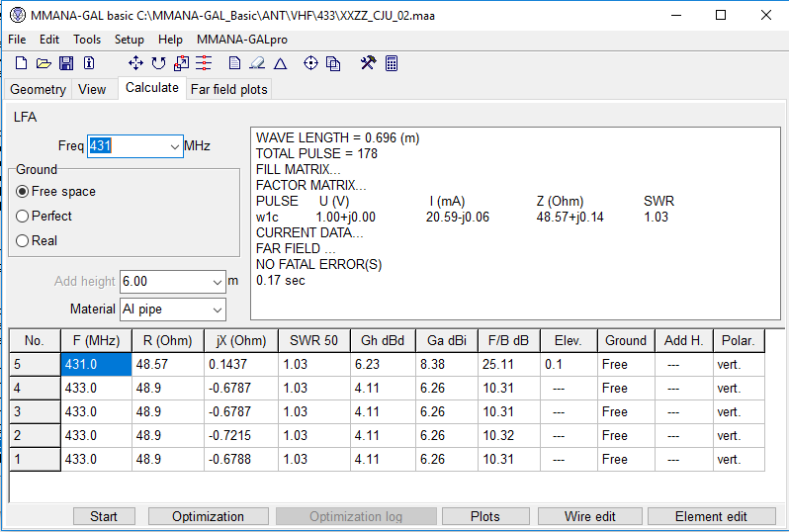The image size is (789, 532).
Task: Select the Free space ground option
Action: [23, 192]
